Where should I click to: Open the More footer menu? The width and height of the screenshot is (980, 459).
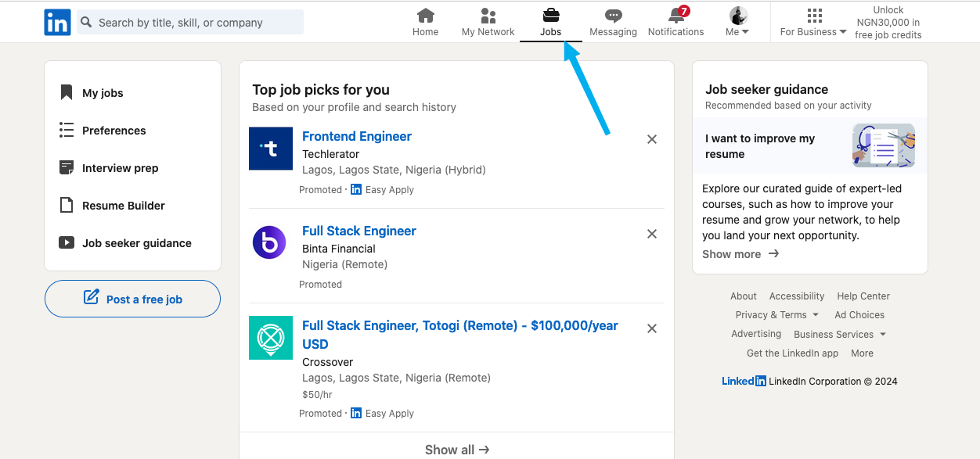862,353
